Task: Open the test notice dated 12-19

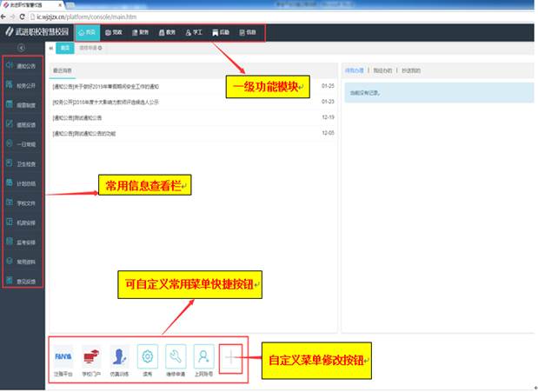Action: (193, 117)
